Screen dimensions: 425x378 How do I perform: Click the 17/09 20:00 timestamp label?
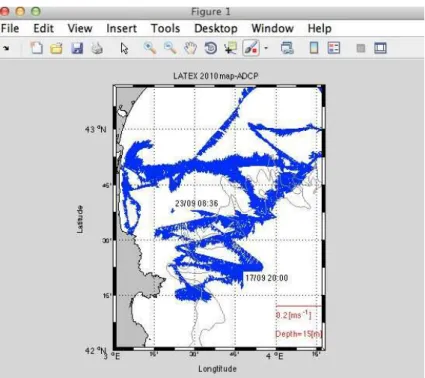point(267,278)
